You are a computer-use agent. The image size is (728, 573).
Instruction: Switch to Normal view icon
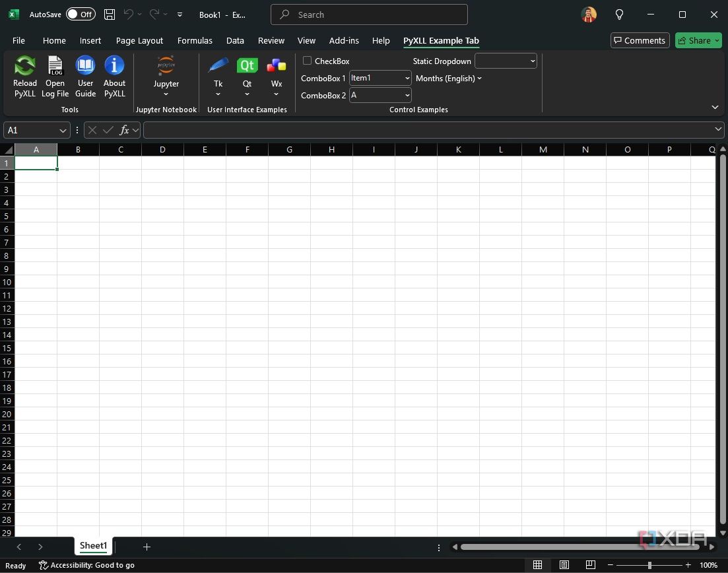click(x=538, y=564)
